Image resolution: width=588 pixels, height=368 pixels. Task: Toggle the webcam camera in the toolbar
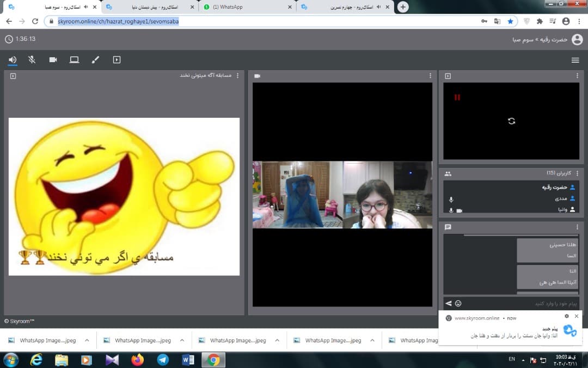(53, 60)
